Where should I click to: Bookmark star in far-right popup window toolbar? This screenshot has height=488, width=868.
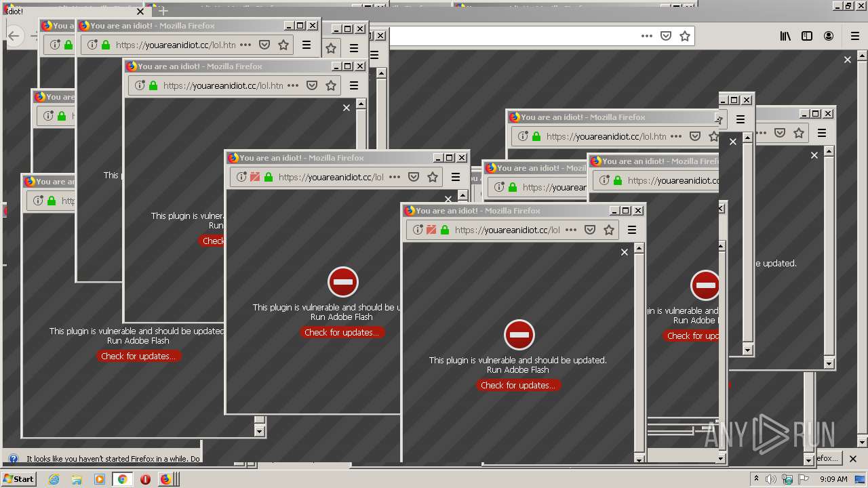(x=799, y=133)
